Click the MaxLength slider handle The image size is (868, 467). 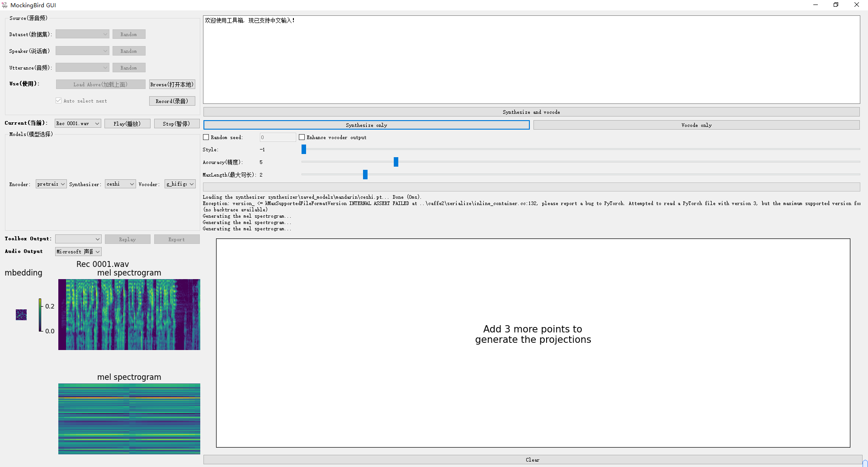(365, 175)
